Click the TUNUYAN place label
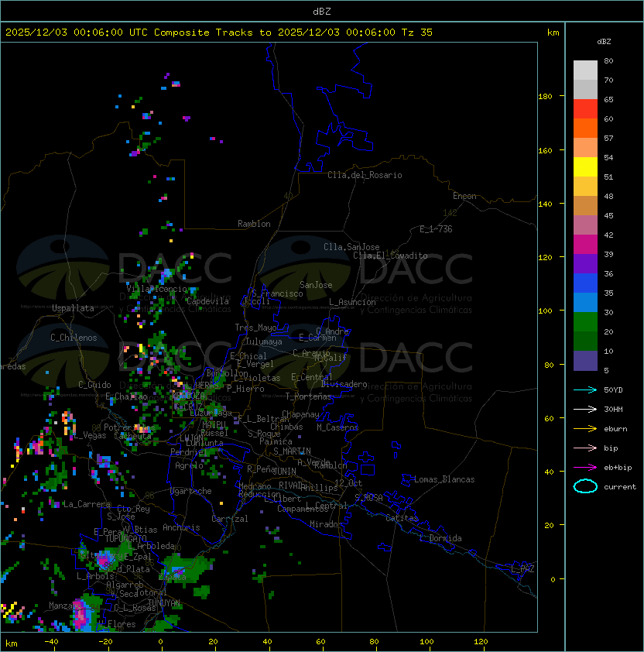The height and width of the screenshot is (652, 644). point(164,603)
